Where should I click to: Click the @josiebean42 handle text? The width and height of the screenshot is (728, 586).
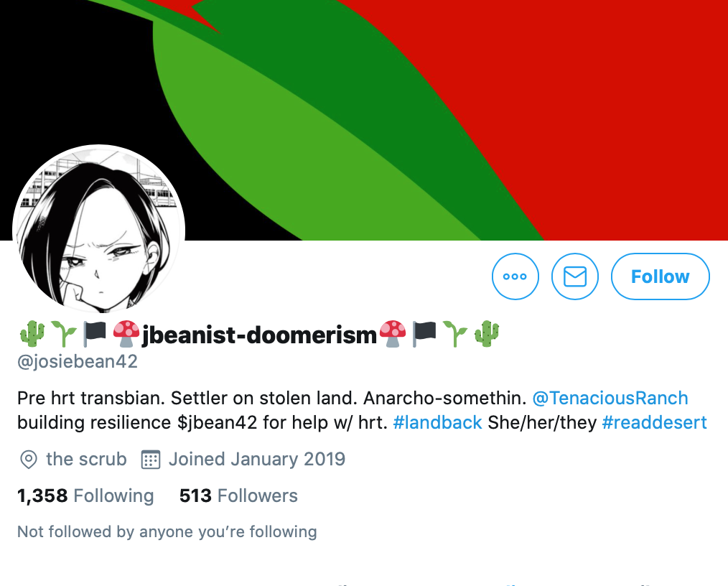coord(78,361)
